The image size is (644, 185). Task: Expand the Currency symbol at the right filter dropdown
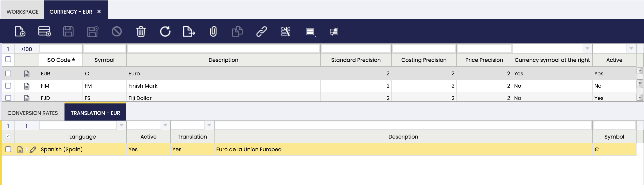tap(587, 48)
